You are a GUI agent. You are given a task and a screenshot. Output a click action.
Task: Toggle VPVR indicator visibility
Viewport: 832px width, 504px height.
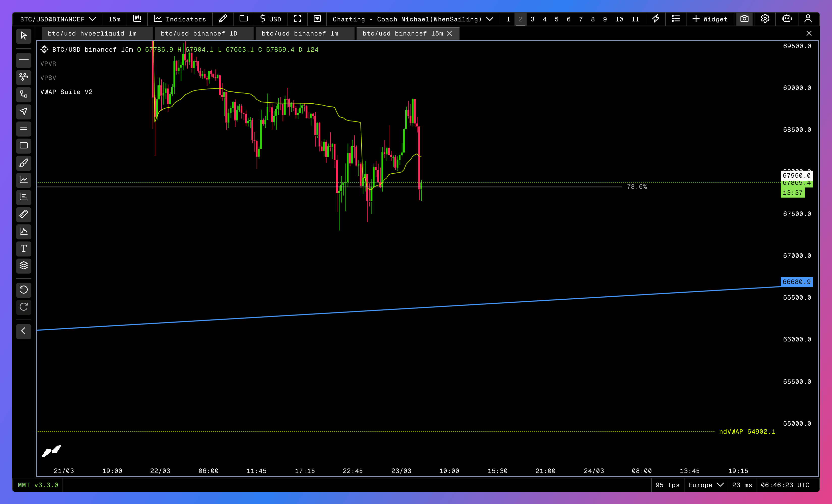coord(48,64)
